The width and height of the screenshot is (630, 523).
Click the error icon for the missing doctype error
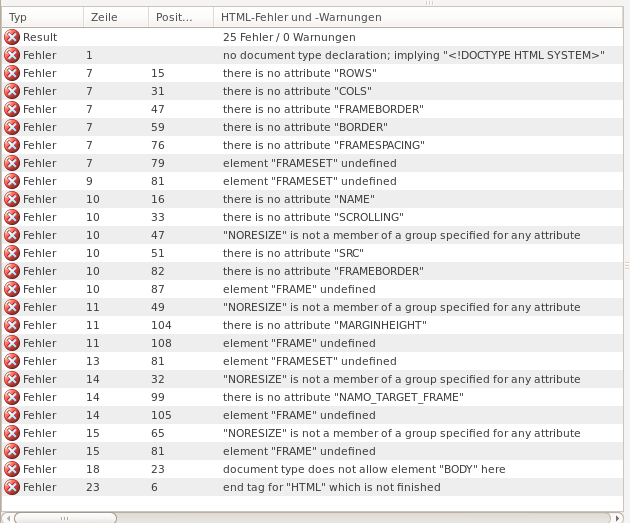pos(12,55)
